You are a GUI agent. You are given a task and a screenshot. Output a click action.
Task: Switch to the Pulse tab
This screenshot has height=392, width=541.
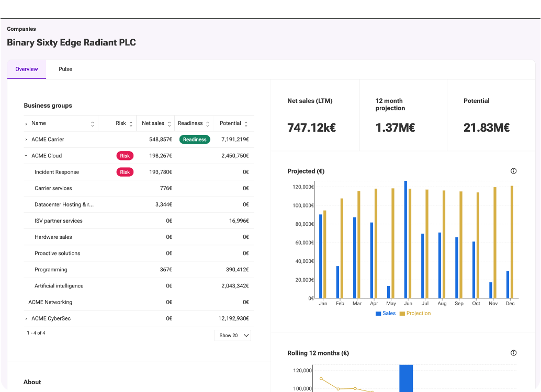[x=65, y=69]
